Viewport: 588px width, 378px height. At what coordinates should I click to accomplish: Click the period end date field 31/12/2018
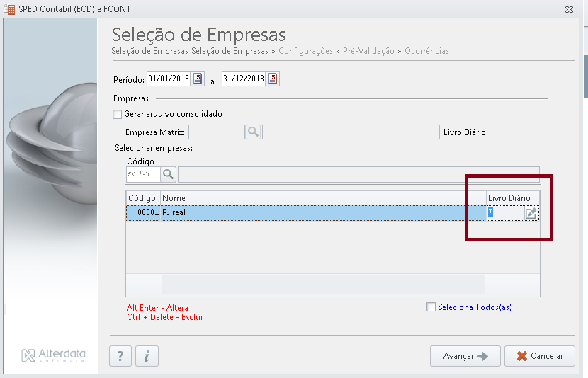244,79
